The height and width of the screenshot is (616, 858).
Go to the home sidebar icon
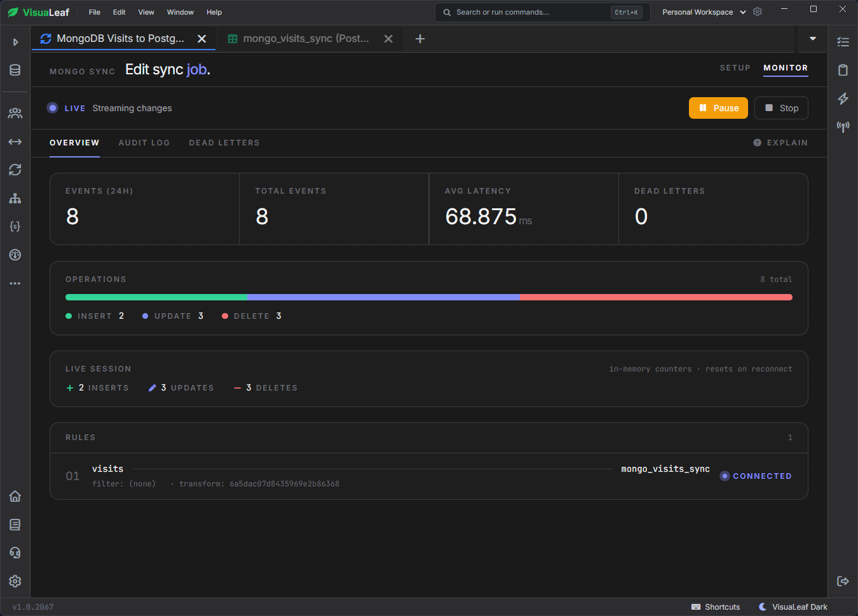pos(15,496)
